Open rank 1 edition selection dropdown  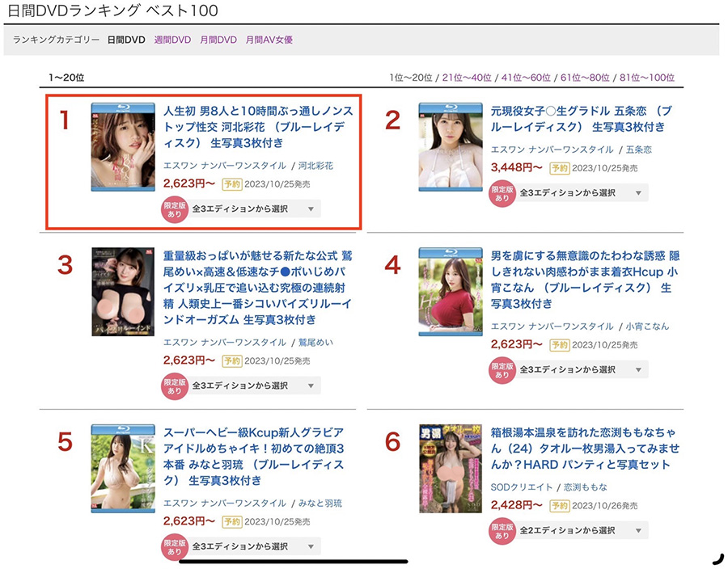254,209
